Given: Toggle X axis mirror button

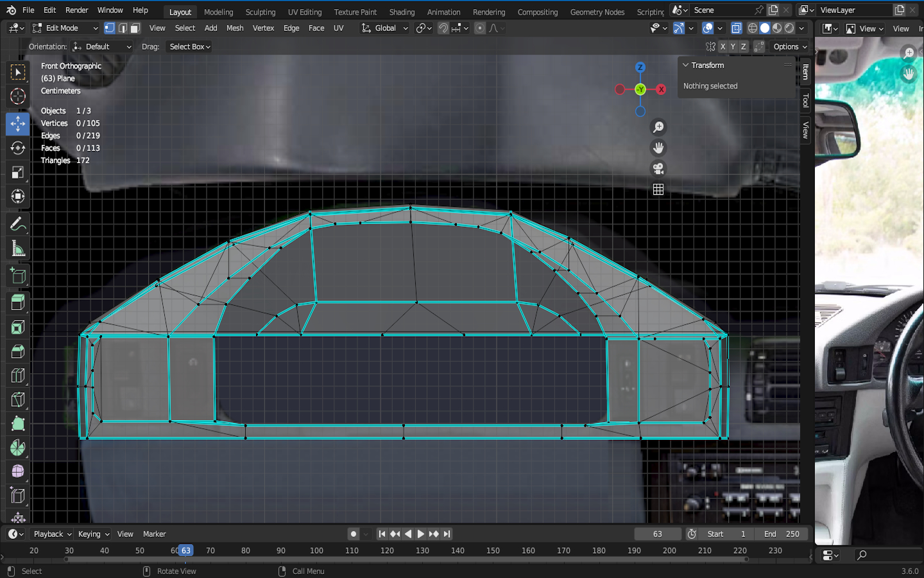Looking at the screenshot, I should click(x=723, y=47).
